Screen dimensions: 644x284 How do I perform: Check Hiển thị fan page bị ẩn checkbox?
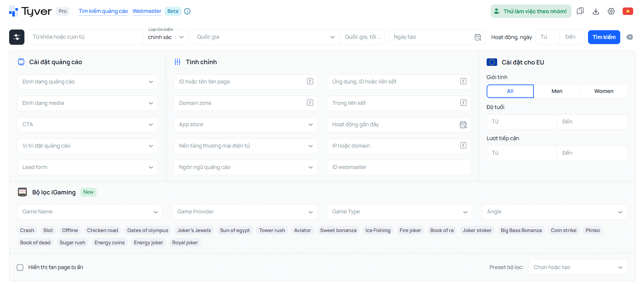click(20, 267)
